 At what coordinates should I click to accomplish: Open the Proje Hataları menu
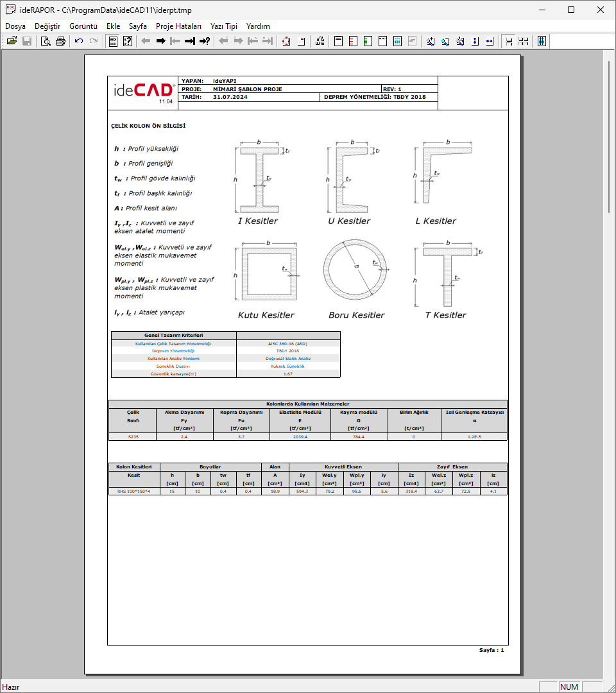click(x=178, y=26)
